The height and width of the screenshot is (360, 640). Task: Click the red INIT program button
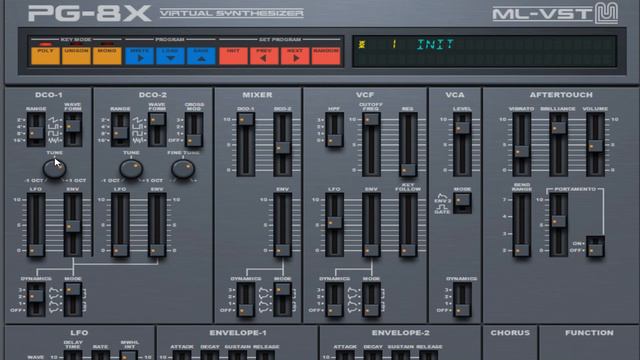233,56
